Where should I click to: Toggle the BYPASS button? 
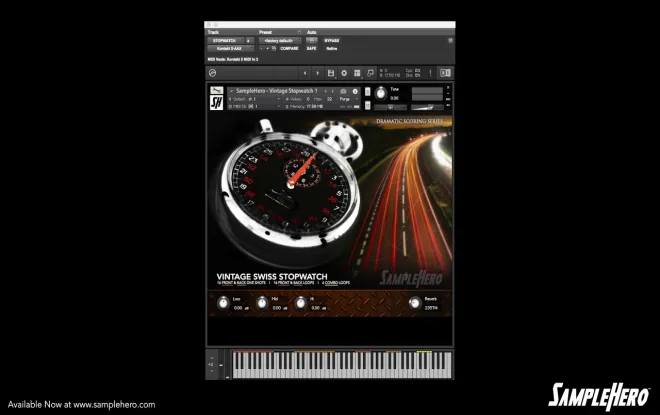332,40
